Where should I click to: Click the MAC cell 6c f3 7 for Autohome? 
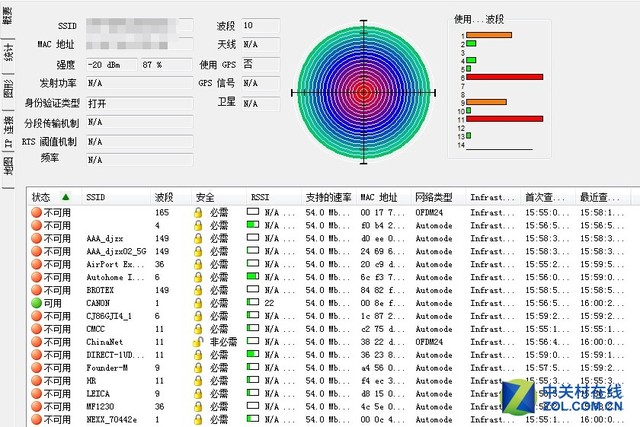[383, 277]
